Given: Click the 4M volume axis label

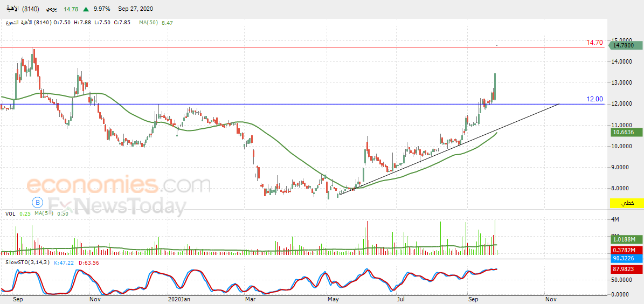Looking at the screenshot, I should point(615,220).
